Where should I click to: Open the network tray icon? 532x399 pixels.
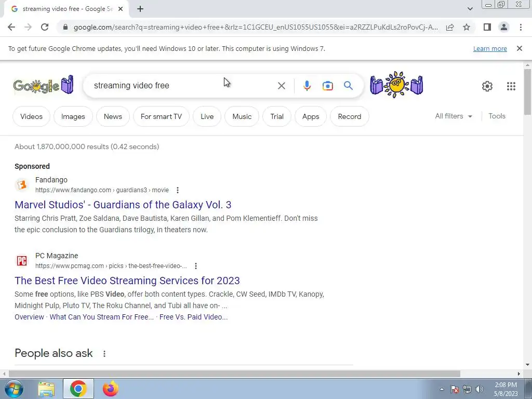coord(467,389)
